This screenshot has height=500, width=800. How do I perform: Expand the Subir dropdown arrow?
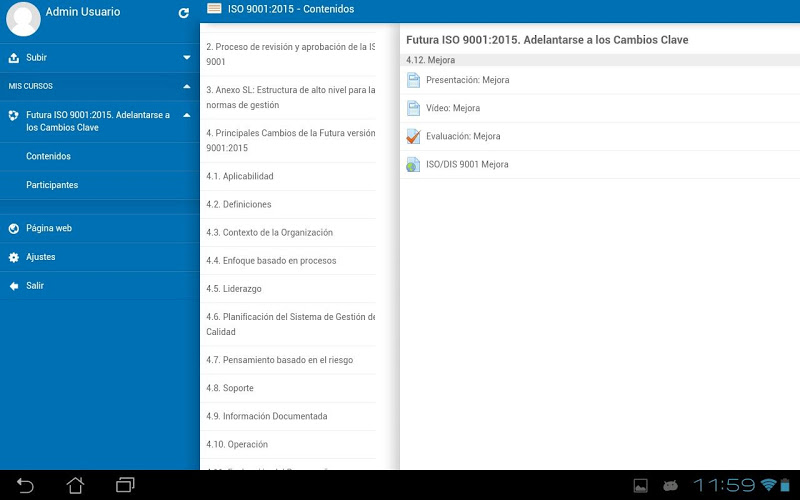pos(187,58)
